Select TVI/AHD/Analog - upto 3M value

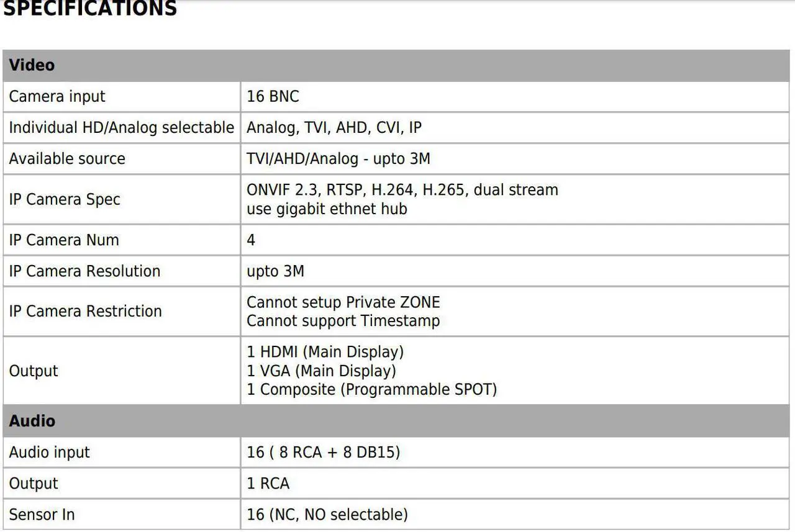pyautogui.click(x=338, y=159)
